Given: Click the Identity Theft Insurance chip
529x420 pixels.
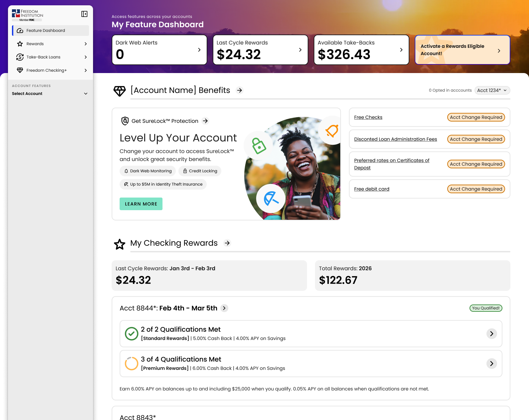Looking at the screenshot, I should click(163, 184).
